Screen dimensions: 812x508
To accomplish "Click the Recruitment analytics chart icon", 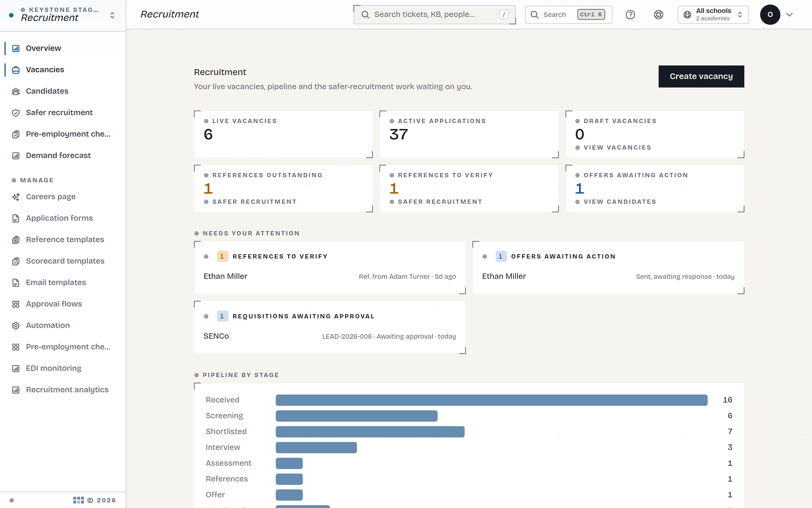I will [x=16, y=390].
